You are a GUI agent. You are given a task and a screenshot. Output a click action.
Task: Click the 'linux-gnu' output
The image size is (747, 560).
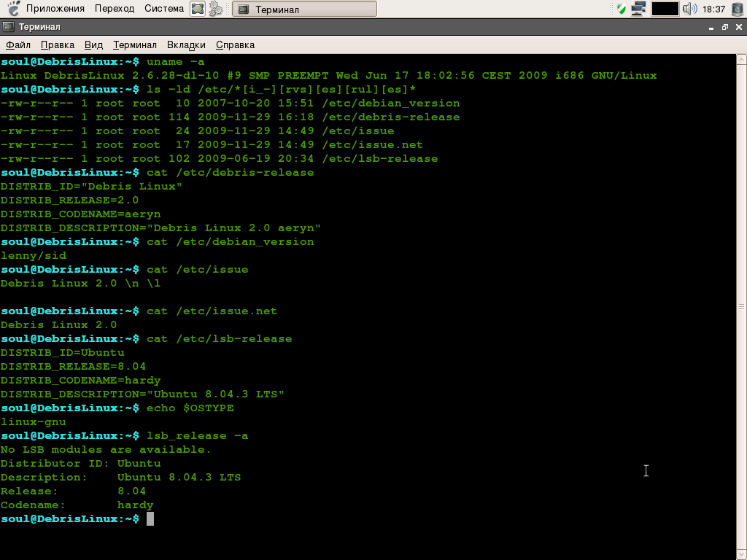pyautogui.click(x=34, y=421)
